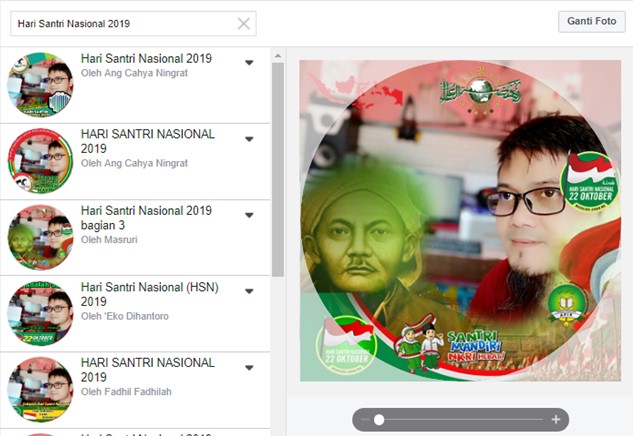Viewport: 633px width, 436px height.
Task: Open dropdown for Hari Santri Nasional 2019 by Ang Cahya Ningrat
Action: [249, 63]
